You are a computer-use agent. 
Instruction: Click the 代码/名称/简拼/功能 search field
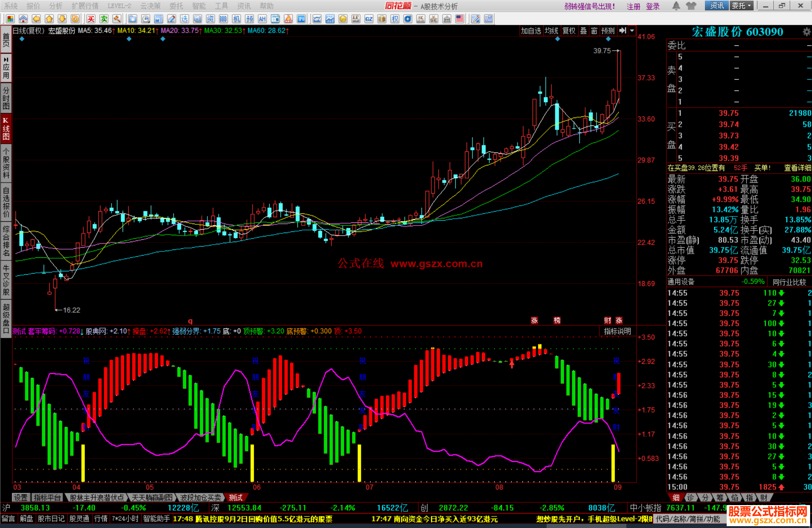coord(688,519)
